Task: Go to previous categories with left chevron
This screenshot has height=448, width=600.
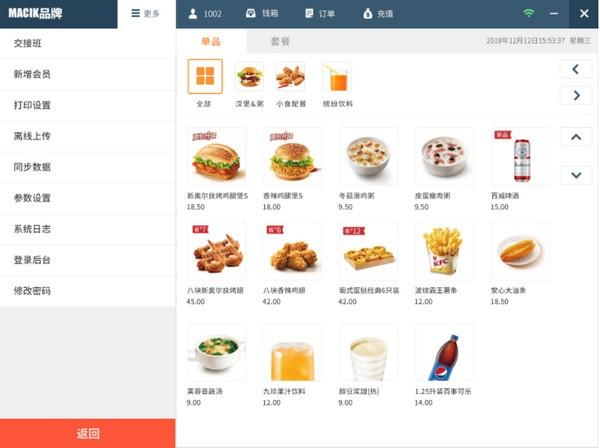Action: [x=576, y=69]
